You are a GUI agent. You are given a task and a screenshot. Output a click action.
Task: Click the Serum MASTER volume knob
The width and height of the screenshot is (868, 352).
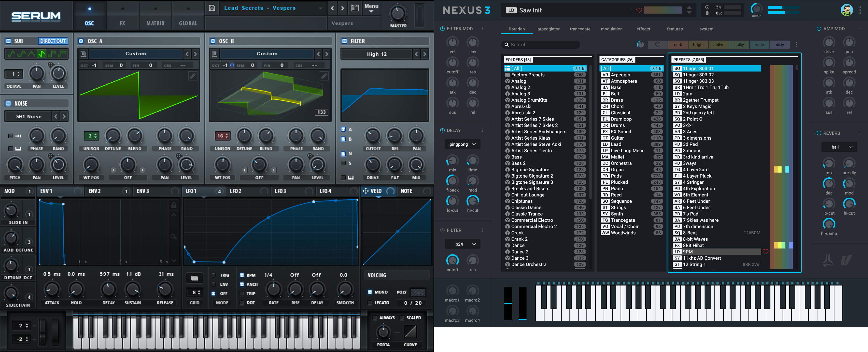(398, 14)
